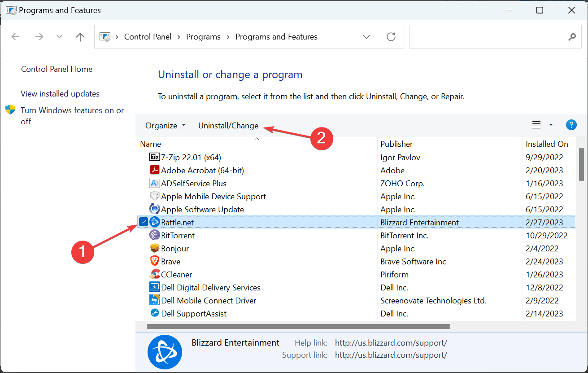Focus the Control Panel search box

(x=495, y=37)
